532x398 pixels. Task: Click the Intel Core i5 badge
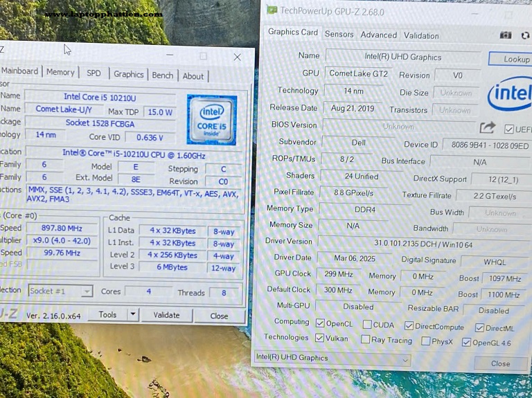click(211, 118)
